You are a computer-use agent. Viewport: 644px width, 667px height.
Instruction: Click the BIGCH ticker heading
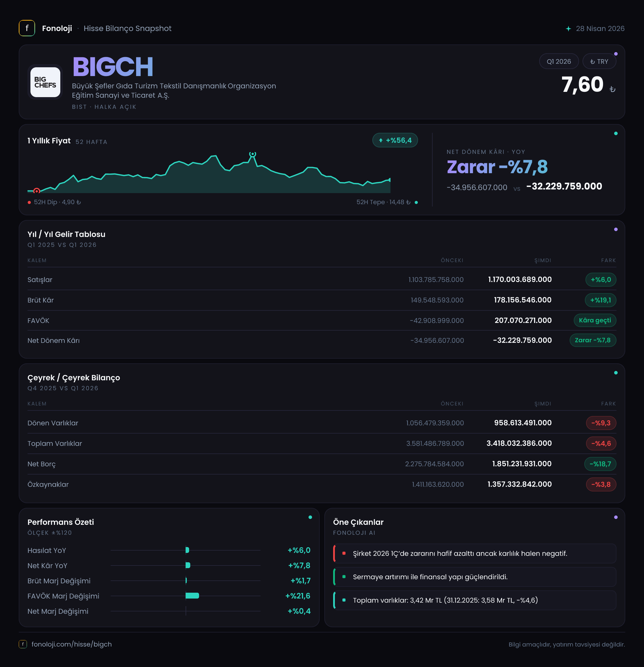point(113,67)
